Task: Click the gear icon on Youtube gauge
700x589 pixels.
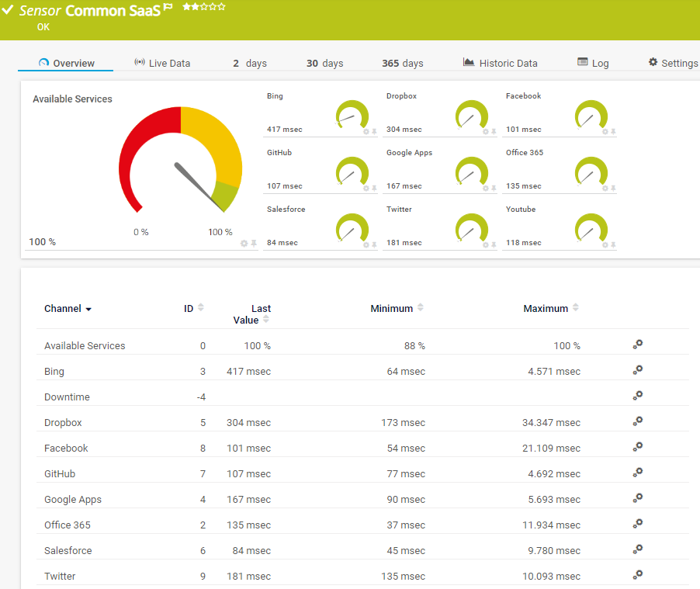Action: pyautogui.click(x=605, y=245)
